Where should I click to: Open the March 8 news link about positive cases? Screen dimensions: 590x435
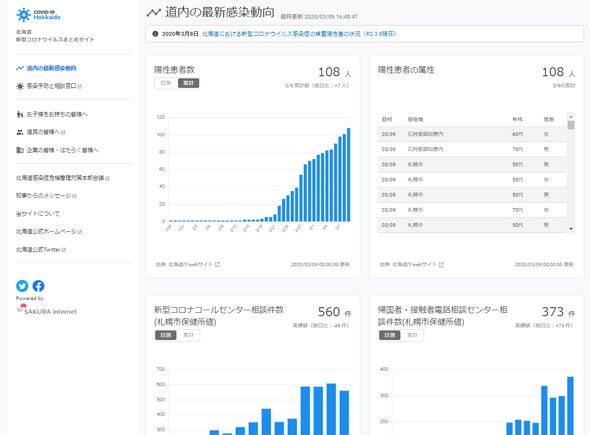[299, 34]
